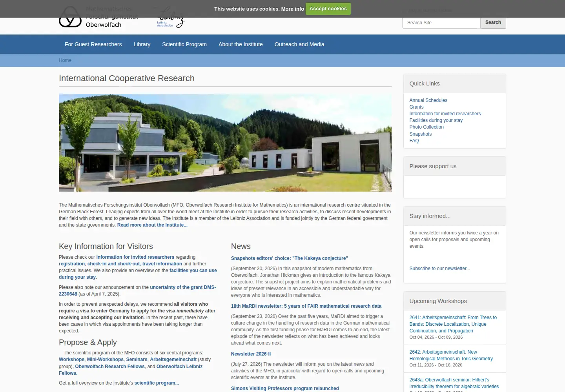The height and width of the screenshot is (392, 565).
Task: Open workshop 2641 From Trees to Bands
Action: 453,324
